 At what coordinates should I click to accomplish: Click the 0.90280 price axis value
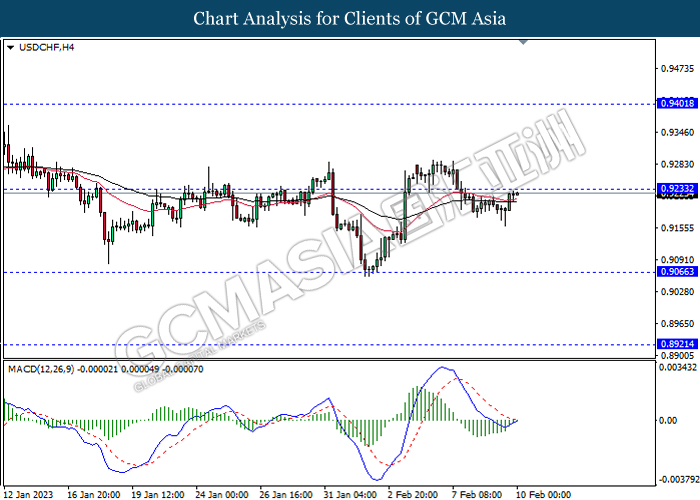click(677, 292)
